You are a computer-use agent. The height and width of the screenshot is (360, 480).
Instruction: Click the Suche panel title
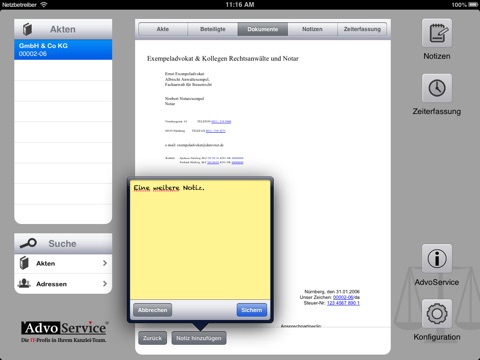(x=62, y=244)
